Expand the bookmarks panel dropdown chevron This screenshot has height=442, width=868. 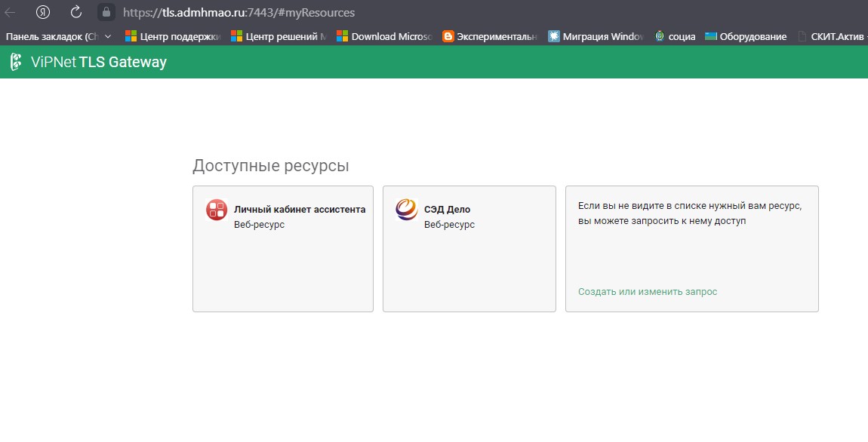pyautogui.click(x=108, y=36)
